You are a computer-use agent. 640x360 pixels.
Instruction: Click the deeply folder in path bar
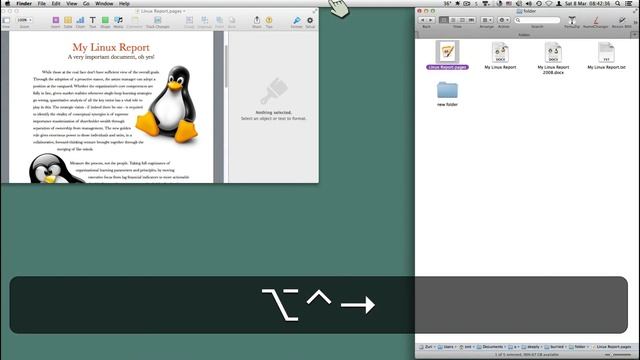(x=530, y=347)
